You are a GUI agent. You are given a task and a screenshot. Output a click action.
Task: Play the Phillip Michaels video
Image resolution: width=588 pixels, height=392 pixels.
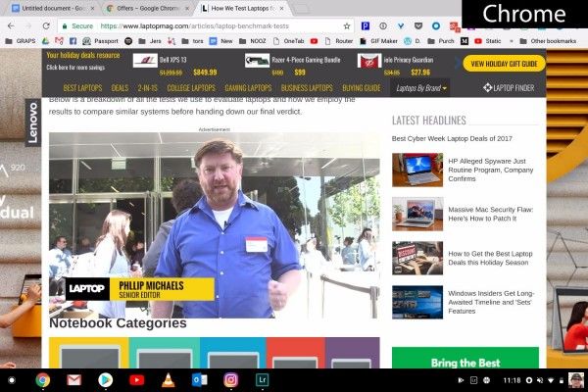click(214, 225)
